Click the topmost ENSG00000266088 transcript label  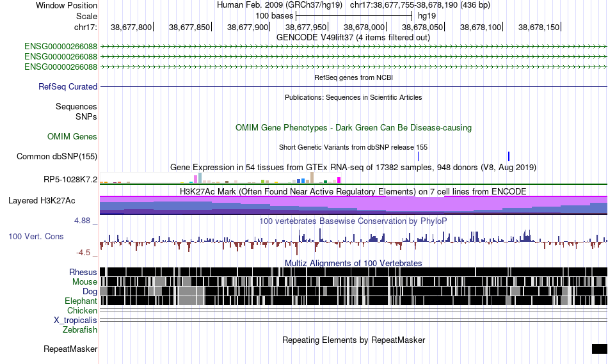click(x=61, y=47)
